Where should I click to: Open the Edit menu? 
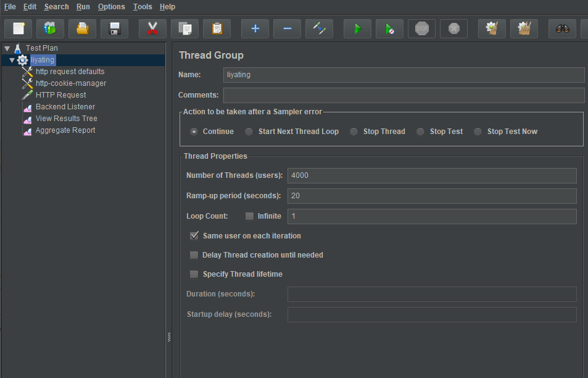pos(30,7)
